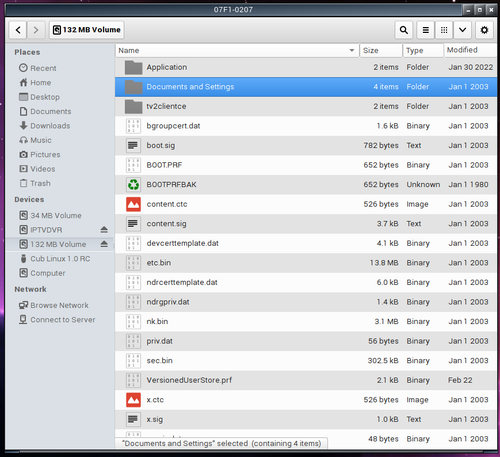Select VersionedUserStore.prf file icon

[x=133, y=380]
